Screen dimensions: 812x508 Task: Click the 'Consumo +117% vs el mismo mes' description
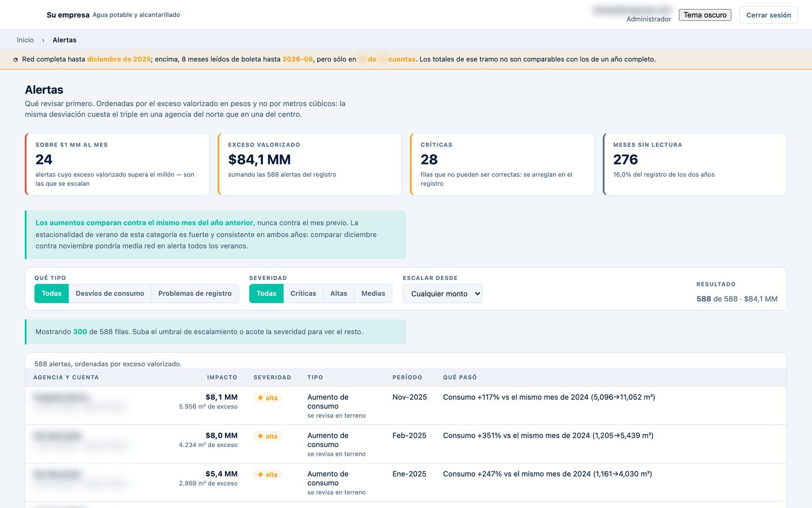549,397
